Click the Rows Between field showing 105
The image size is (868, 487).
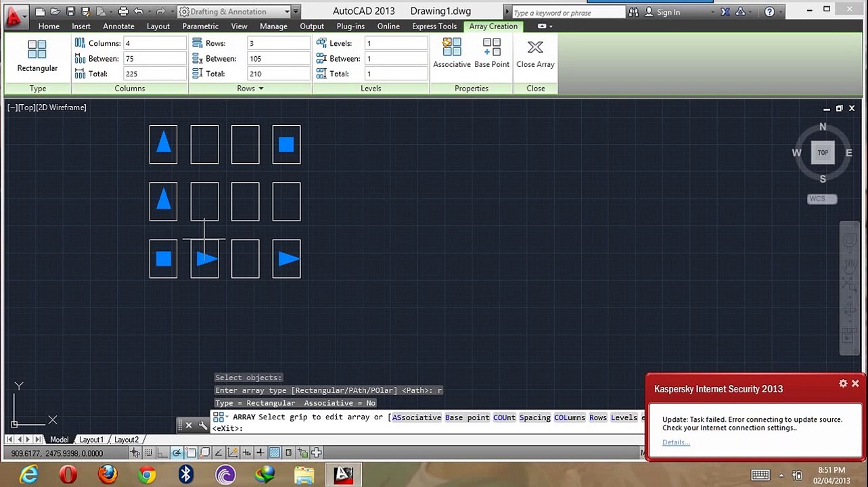[x=278, y=58]
